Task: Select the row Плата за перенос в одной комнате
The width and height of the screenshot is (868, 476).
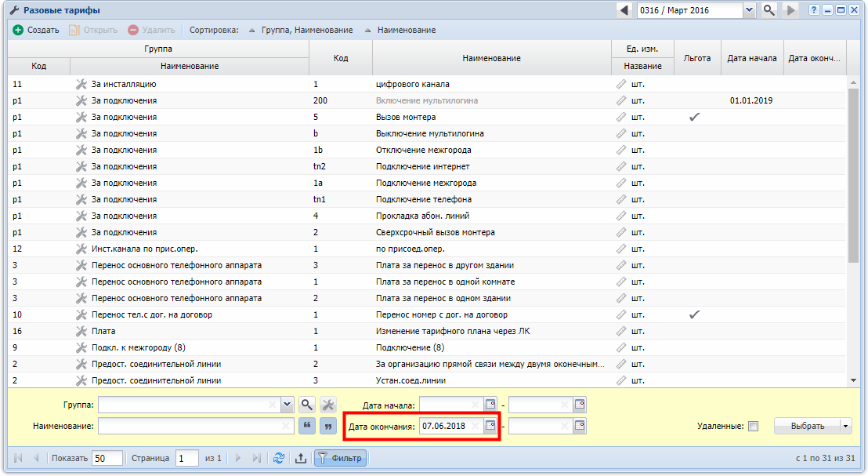Action: click(x=427, y=282)
